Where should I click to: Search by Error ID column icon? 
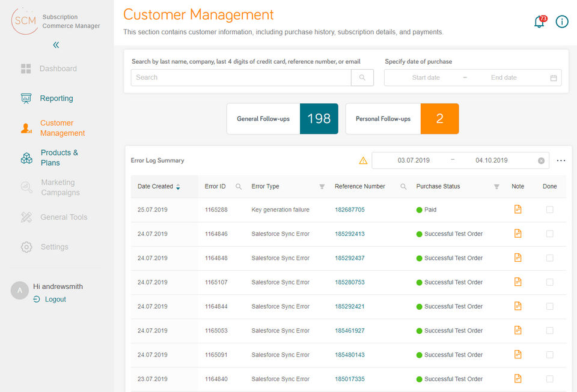point(239,187)
